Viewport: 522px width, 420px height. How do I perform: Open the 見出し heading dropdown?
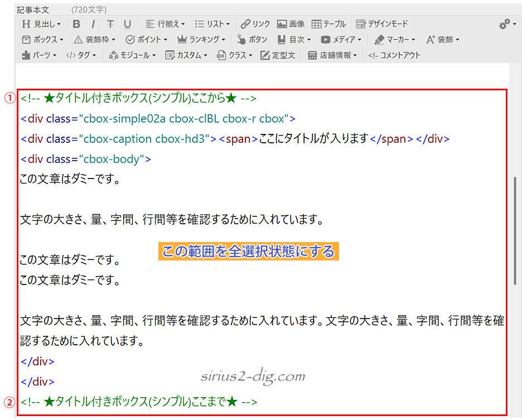point(41,24)
